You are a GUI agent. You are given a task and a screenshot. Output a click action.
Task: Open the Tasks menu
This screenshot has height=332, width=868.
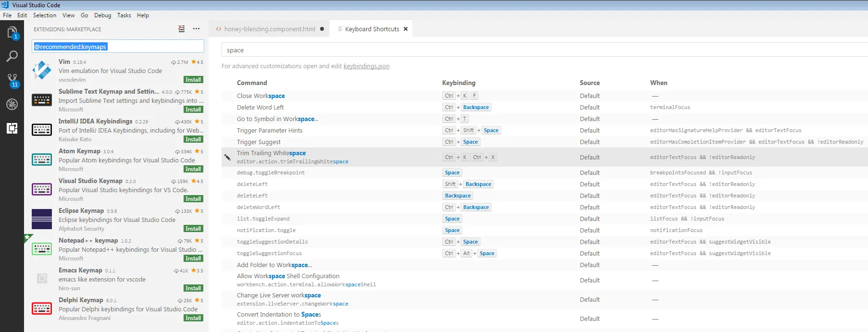[124, 15]
